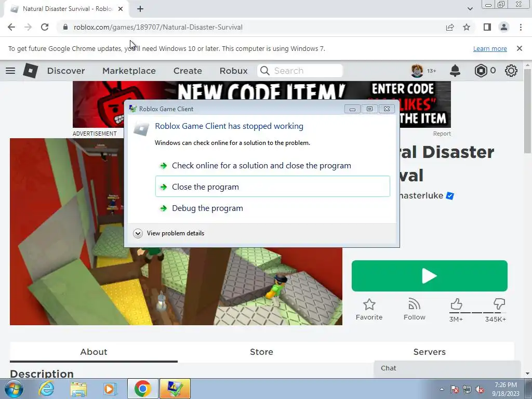
Task: Go back with Chrome's back arrow
Action: click(x=11, y=27)
